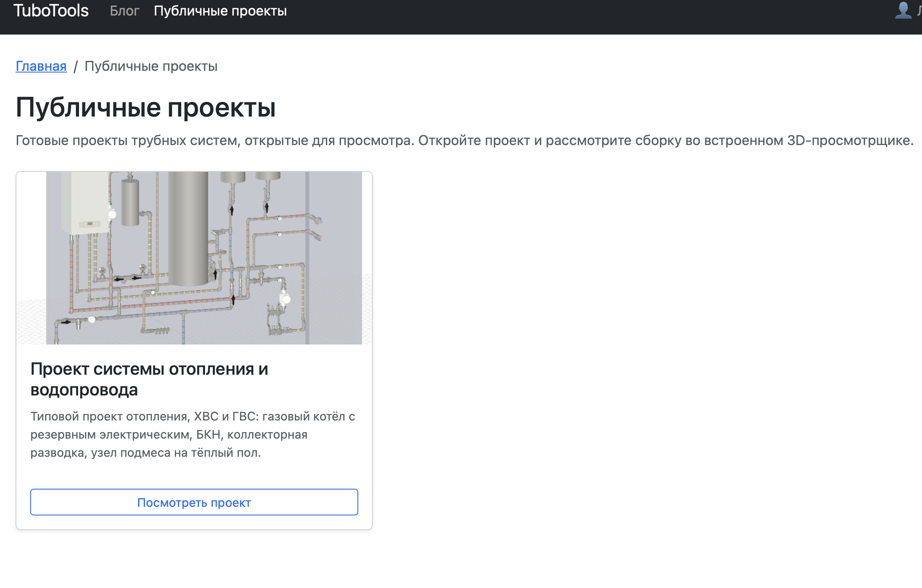This screenshot has height=588, width=922.
Task: Go to the Блог menu item
Action: click(124, 11)
